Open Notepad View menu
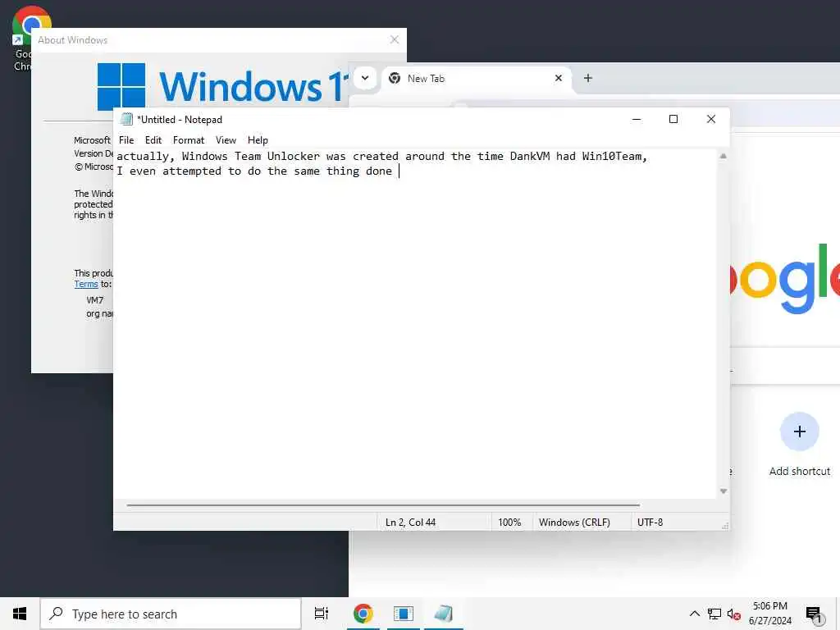 [x=226, y=139]
